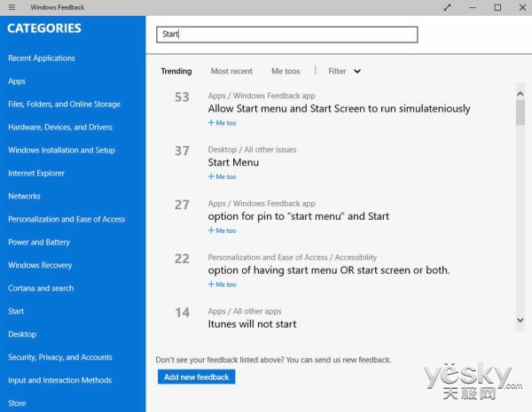532x412 pixels.
Task: Click the search field containing 'Start'
Action: 286,35
